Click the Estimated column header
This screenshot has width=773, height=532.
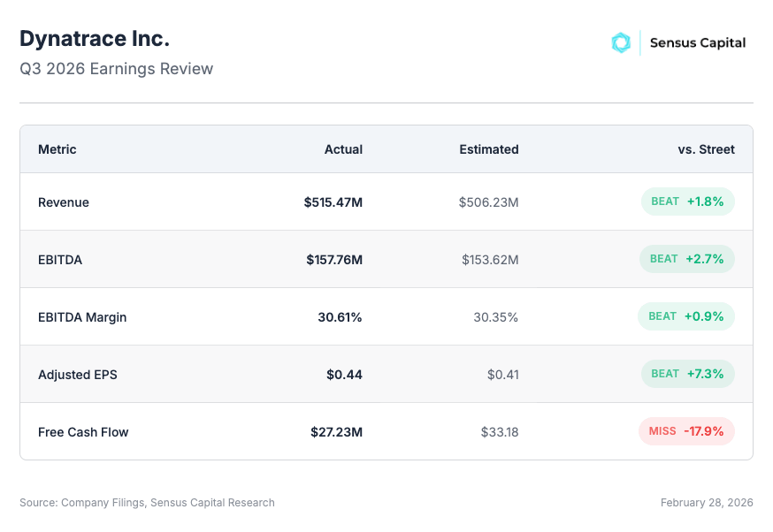pos(489,149)
